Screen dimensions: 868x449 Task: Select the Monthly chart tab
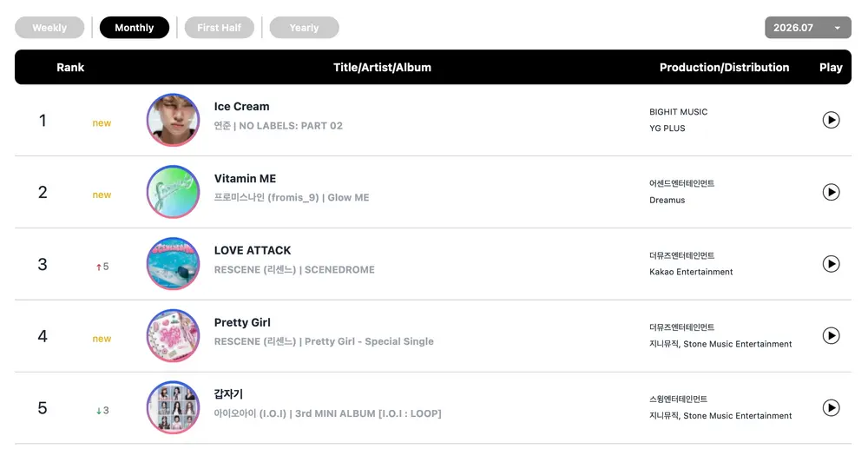coord(134,28)
